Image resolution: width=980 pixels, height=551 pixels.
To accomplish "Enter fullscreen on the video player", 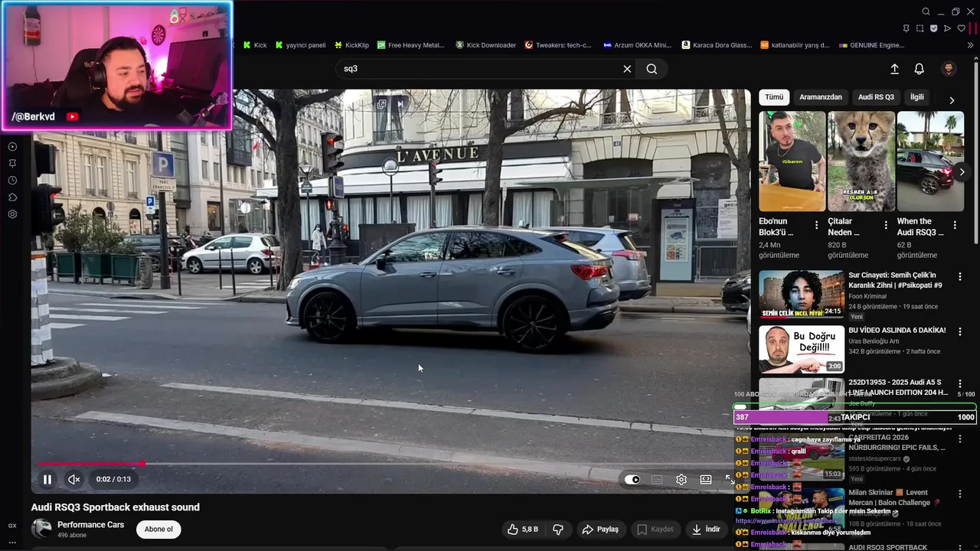I will [x=729, y=479].
